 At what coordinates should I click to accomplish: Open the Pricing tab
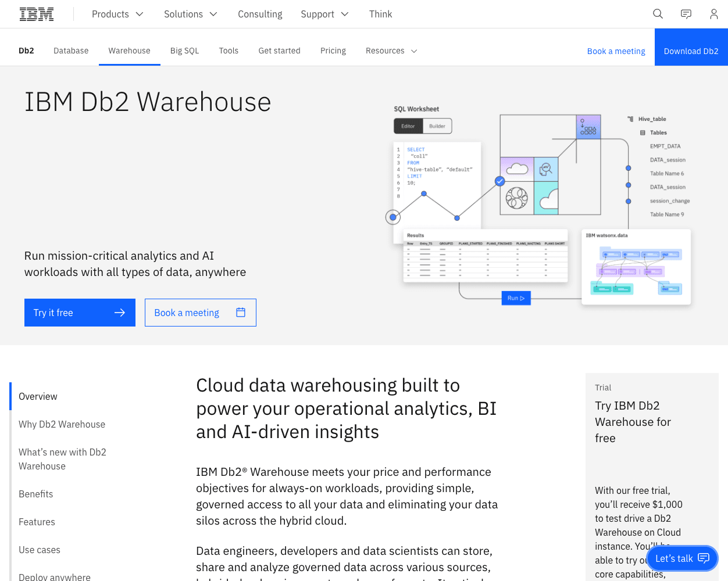(x=333, y=51)
